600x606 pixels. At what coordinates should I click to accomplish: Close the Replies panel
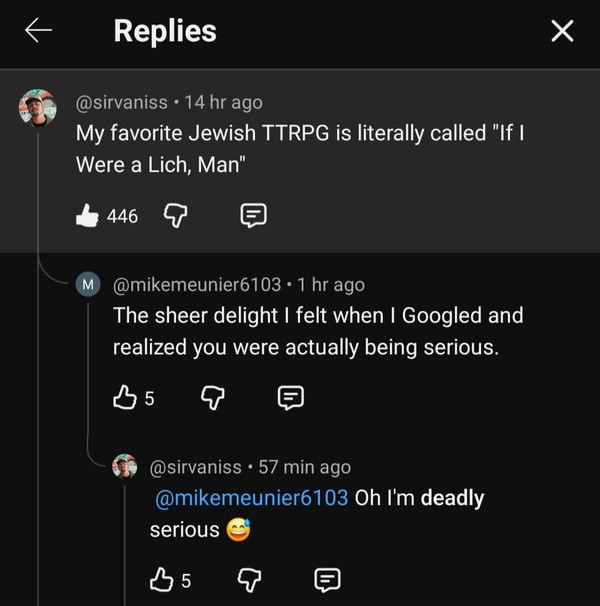coord(562,32)
